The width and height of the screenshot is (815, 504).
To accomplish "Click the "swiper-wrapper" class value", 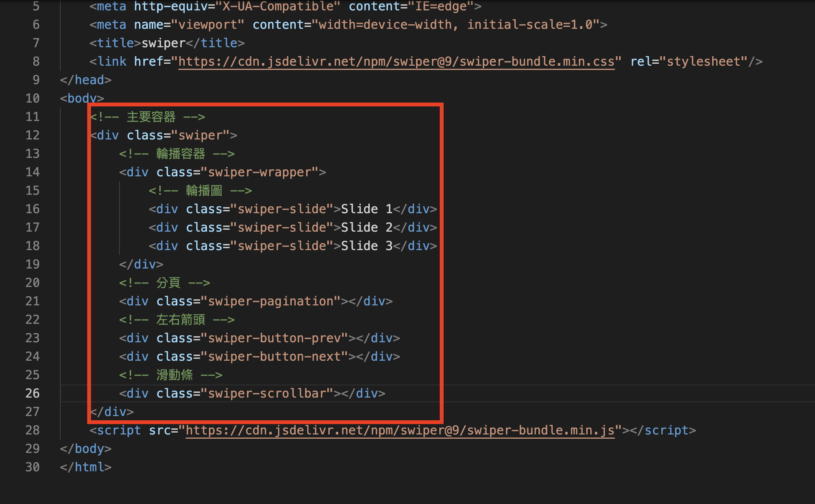I will point(259,172).
